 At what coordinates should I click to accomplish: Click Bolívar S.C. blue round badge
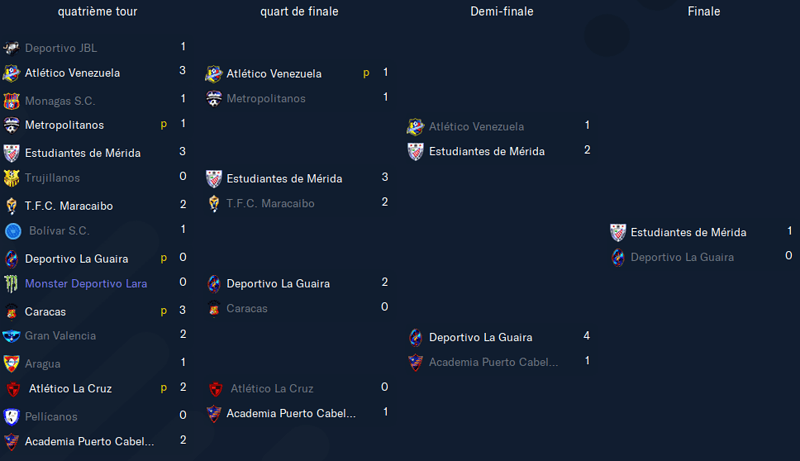click(x=13, y=231)
